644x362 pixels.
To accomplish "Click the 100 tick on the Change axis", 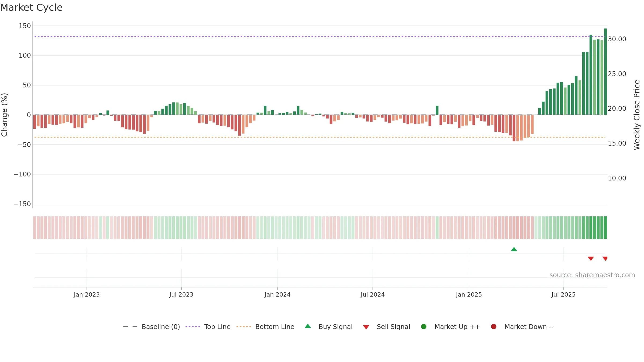I will tap(25, 56).
